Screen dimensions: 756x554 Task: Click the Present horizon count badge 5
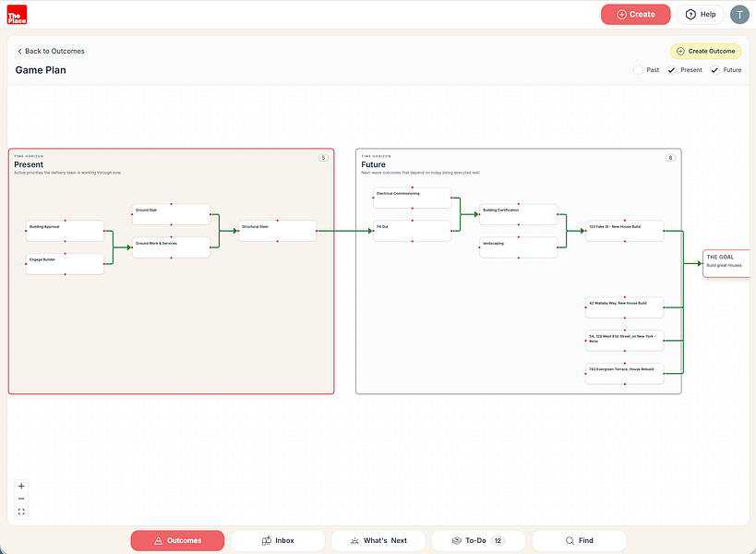click(323, 158)
